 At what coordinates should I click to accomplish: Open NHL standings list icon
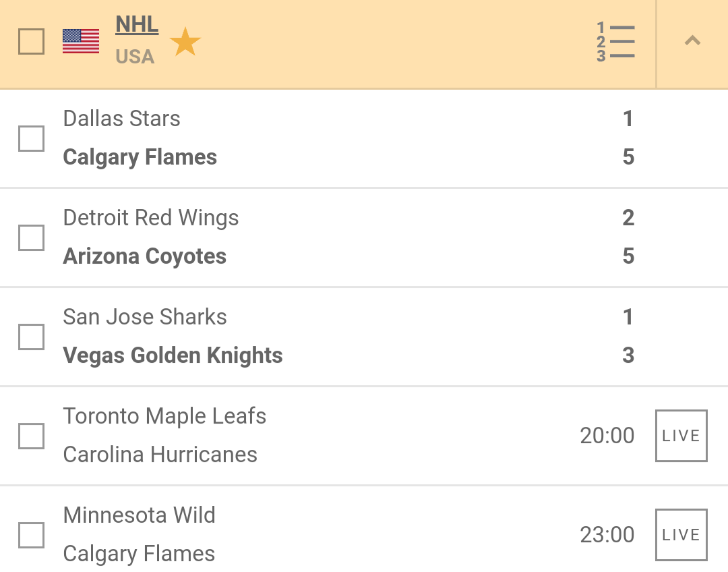[x=615, y=42]
